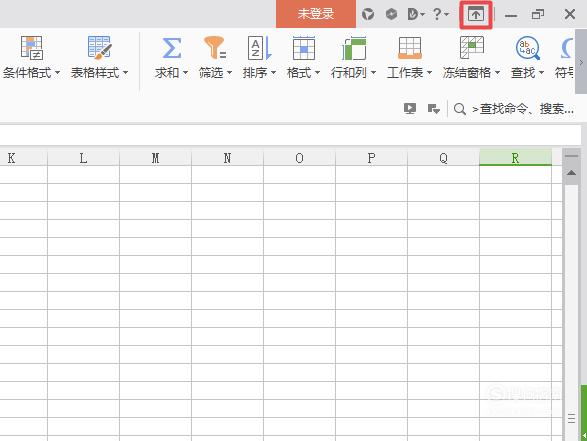Screen dimensions: 587x441
Task: Open the table style icon
Action: tap(99, 48)
